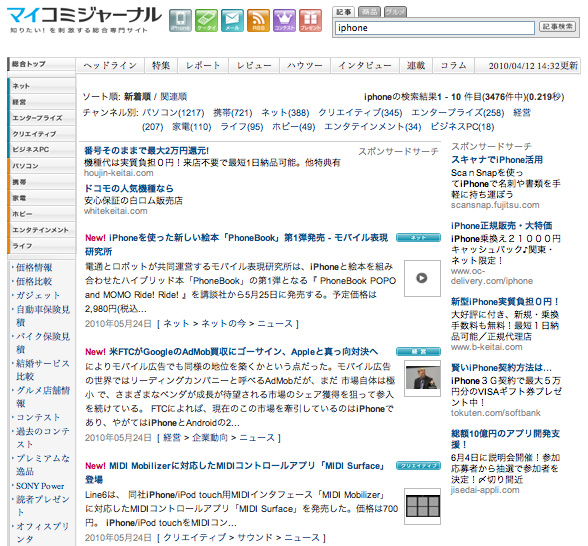588x546 pixels.
Task: Open right ad 新型iPhone実質負担0円!
Action: click(505, 302)
